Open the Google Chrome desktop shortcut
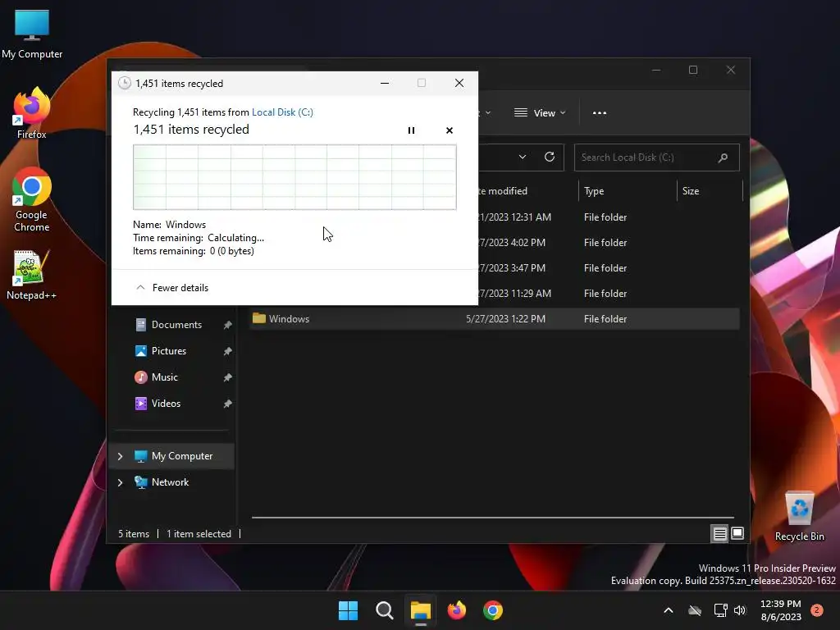Image resolution: width=840 pixels, height=630 pixels. [32, 200]
